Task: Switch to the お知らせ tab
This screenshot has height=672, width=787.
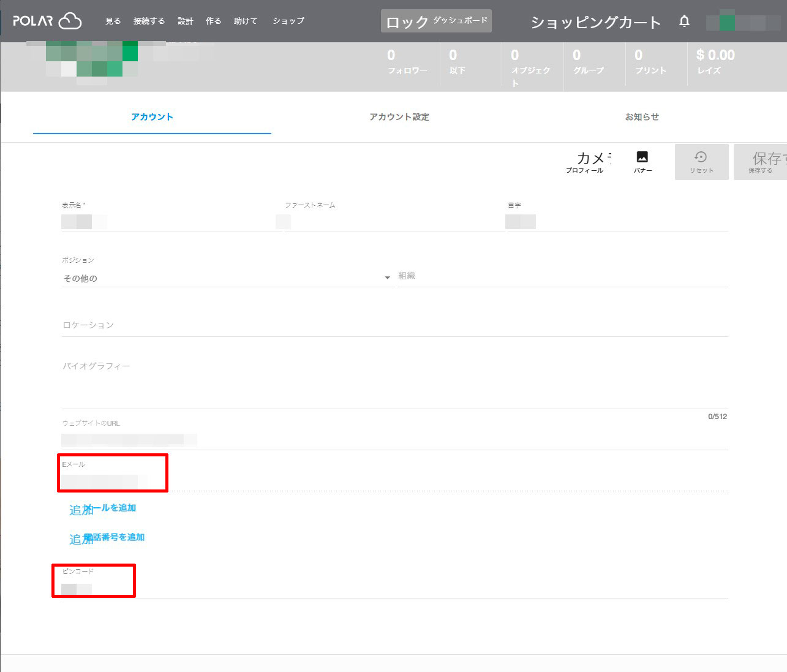Action: tap(642, 117)
